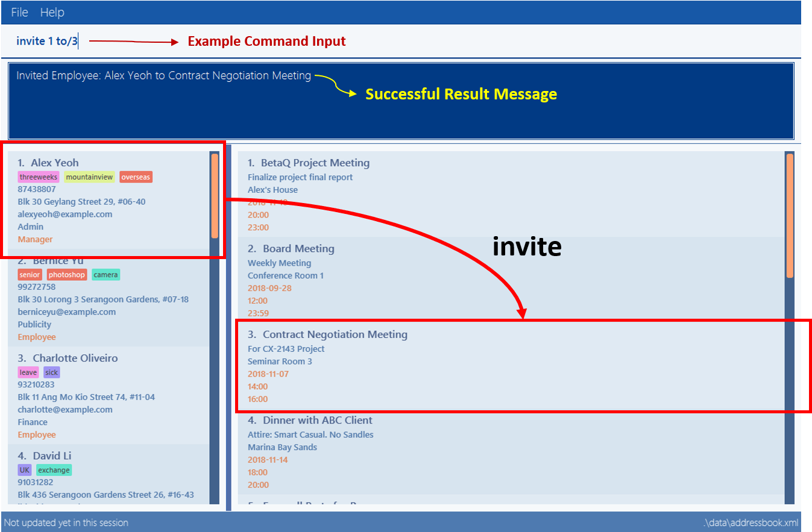Click phone number 93210283

pyautogui.click(x=36, y=384)
